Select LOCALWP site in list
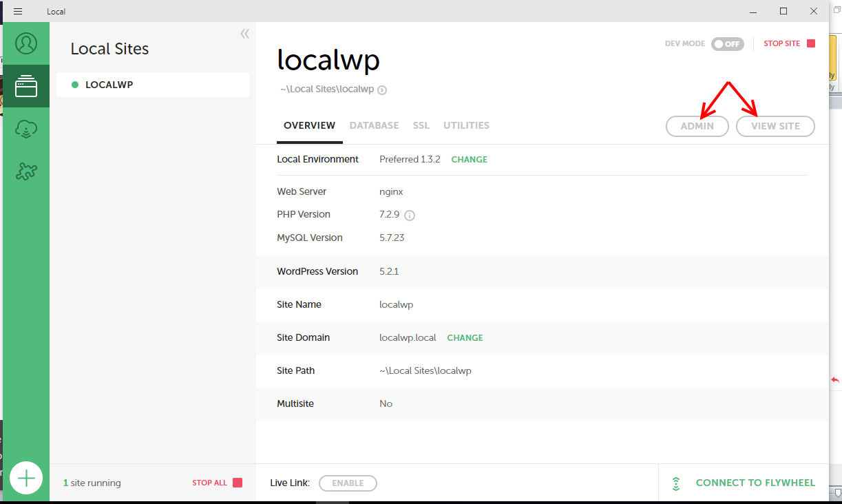This screenshot has width=842, height=504. pyautogui.click(x=153, y=85)
